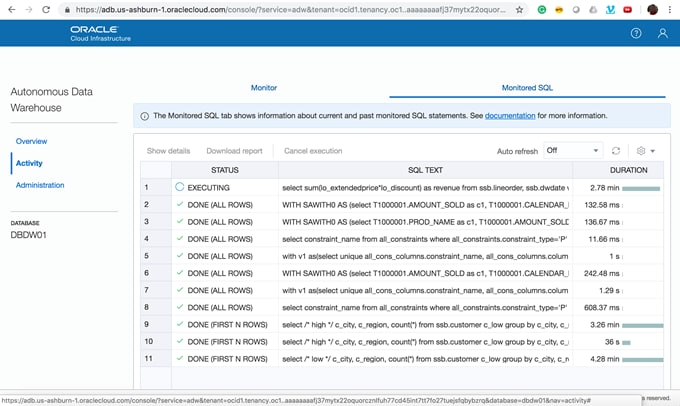The image size is (680, 406).
Task: Select row 3 SQL text with PROD_NAME
Action: 425,222
